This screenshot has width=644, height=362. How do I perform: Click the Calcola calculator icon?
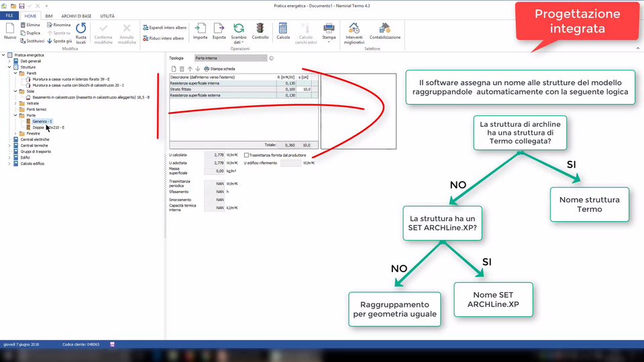coord(283,28)
